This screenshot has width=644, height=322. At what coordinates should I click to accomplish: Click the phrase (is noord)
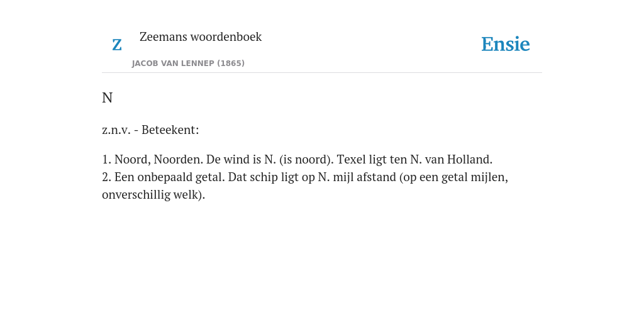(306, 159)
